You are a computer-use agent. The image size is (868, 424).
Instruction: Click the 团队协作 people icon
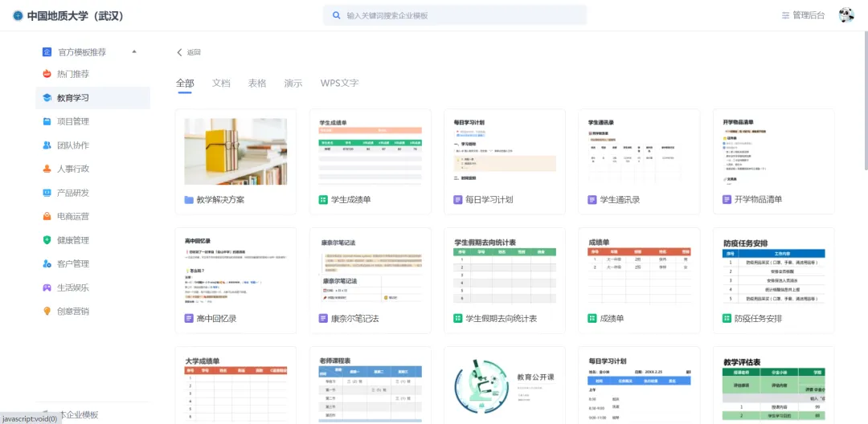(47, 145)
